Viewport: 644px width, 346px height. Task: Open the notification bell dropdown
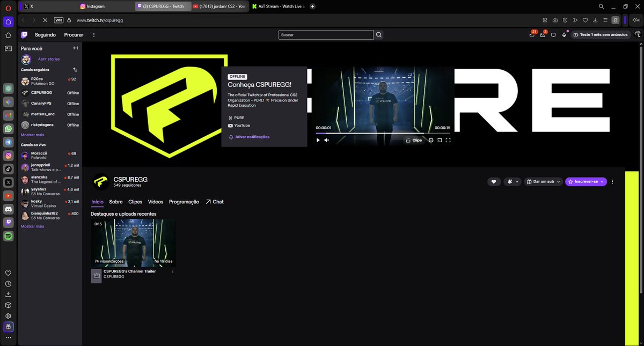coord(512,182)
